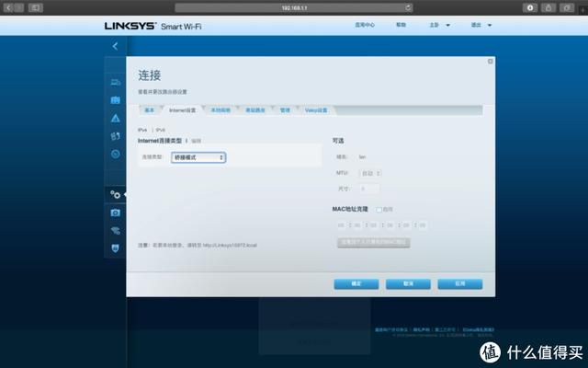This screenshot has width=588, height=368.
Task: Switch to the 高级路由 tab
Action: [255, 110]
